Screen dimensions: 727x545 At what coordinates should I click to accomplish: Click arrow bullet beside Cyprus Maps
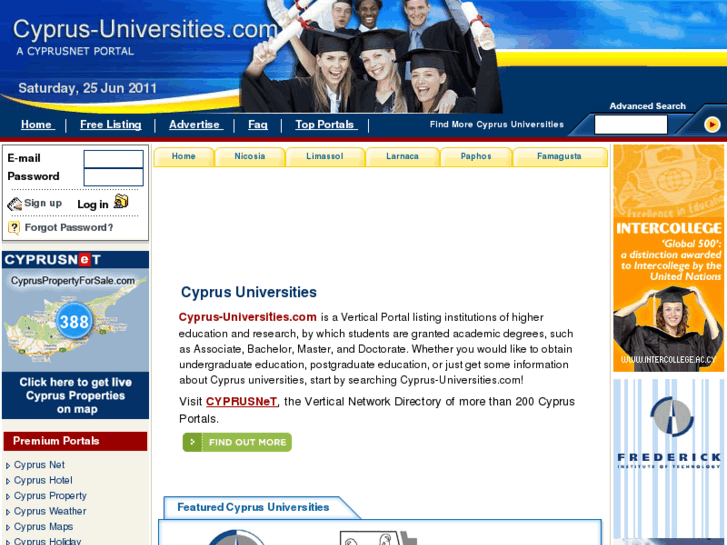pos(8,527)
